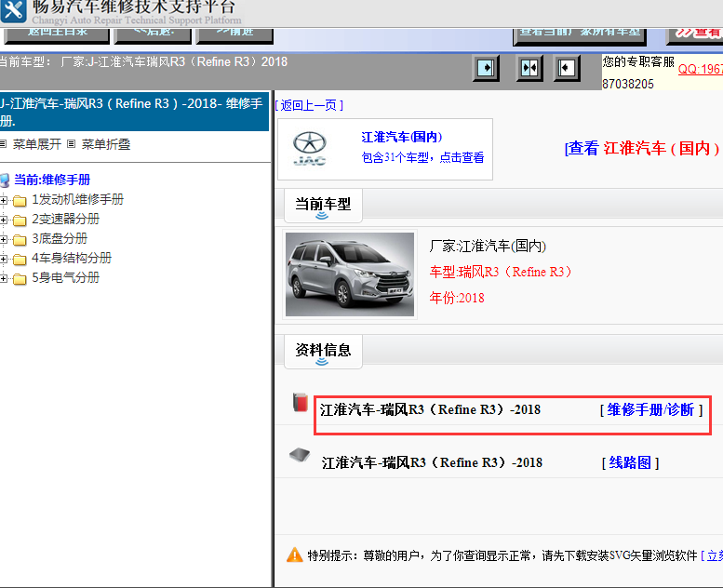Click the gray chip icon for wiring diagram
This screenshot has height=588, width=723.
click(x=300, y=455)
